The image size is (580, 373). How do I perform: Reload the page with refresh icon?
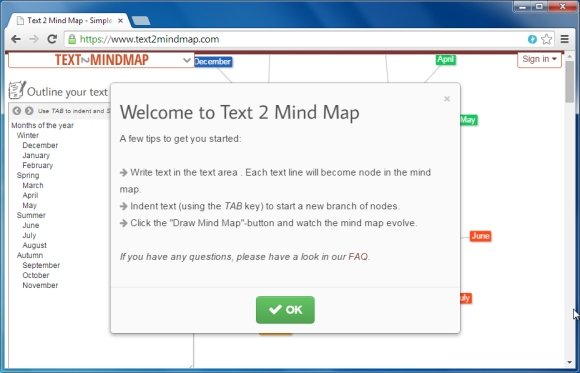[x=52, y=39]
